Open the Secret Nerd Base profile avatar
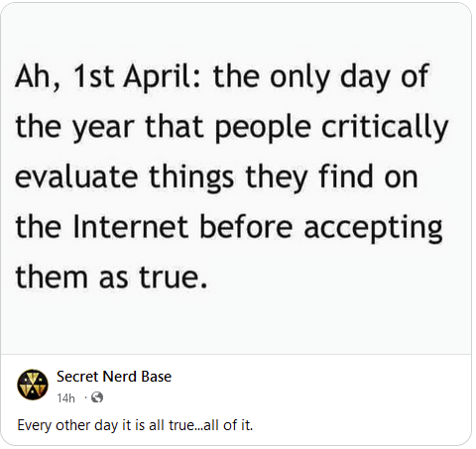This screenshot has height=449, width=476. (33, 385)
